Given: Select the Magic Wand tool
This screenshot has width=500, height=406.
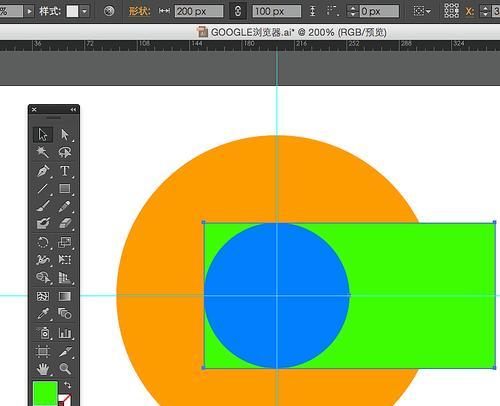Looking at the screenshot, I should click(x=43, y=153).
